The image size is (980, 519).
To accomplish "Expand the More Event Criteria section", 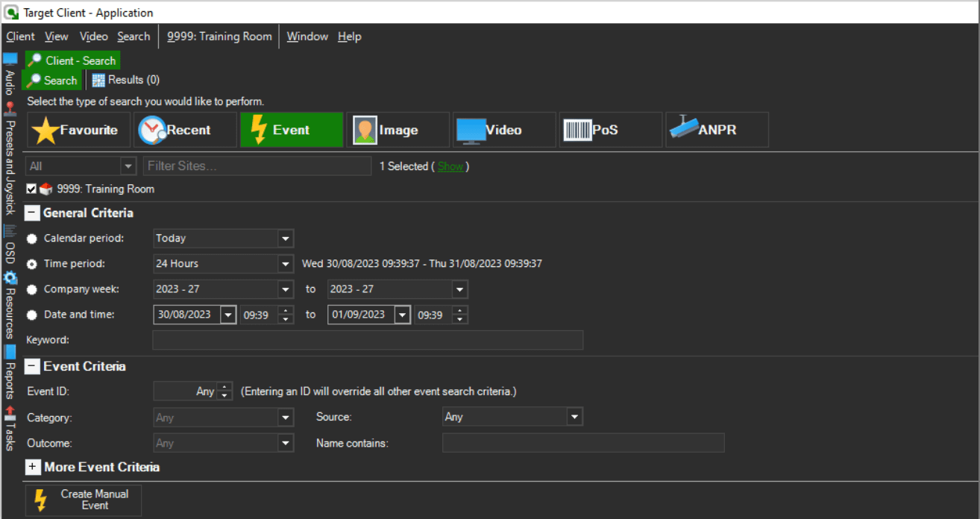I will pos(33,468).
